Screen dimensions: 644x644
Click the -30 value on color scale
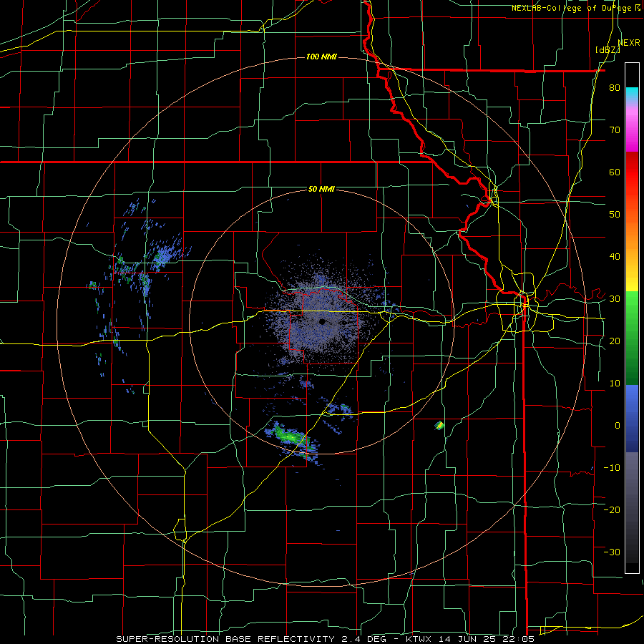[612, 552]
